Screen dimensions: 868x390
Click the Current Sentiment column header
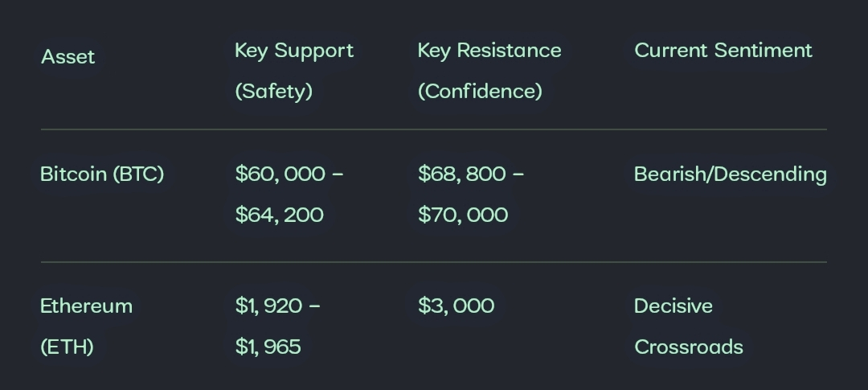(723, 51)
